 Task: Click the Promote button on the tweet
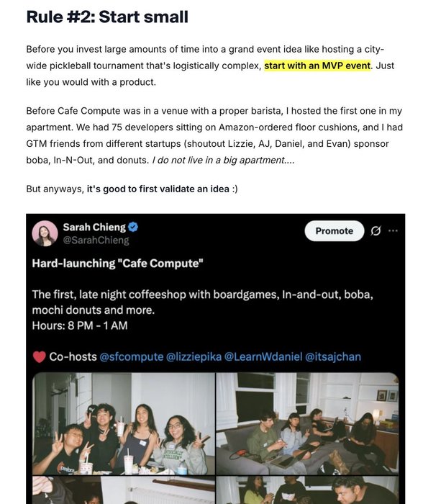tap(334, 231)
